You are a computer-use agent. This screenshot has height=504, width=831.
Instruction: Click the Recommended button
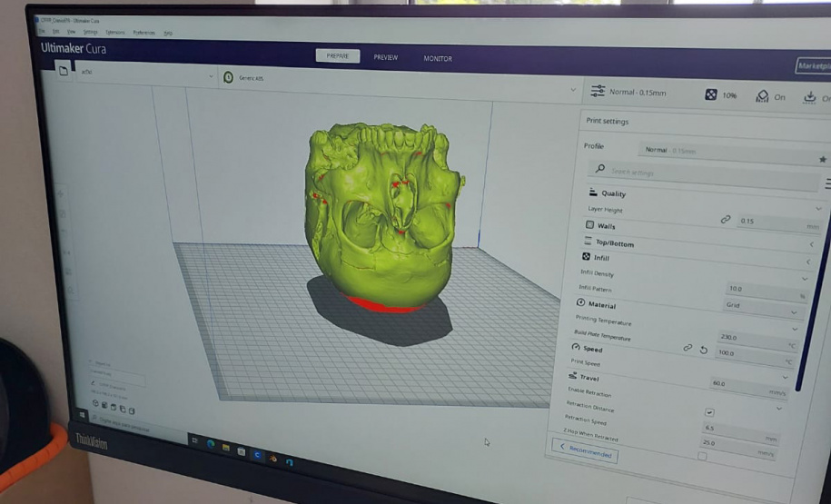coord(585,450)
